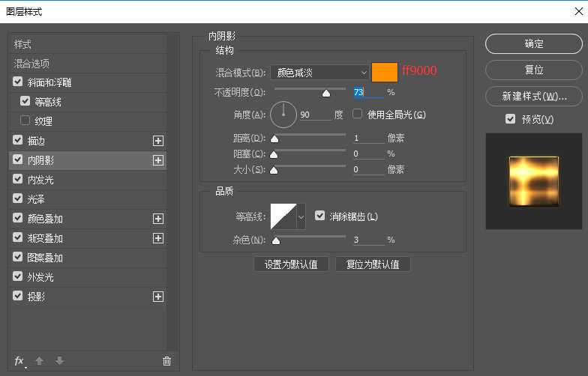Image resolution: width=588 pixels, height=376 pixels.
Task: Open the fx effects menu icon
Action: point(19,361)
